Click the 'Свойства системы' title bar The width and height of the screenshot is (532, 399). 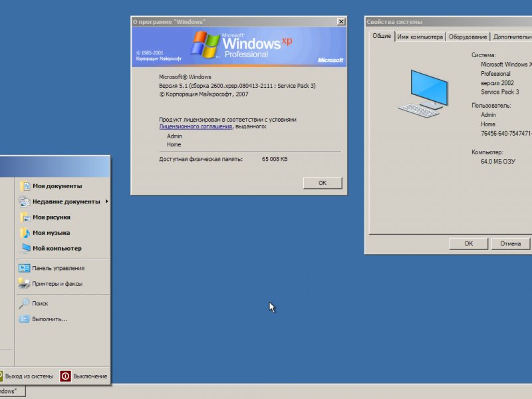tap(448, 22)
